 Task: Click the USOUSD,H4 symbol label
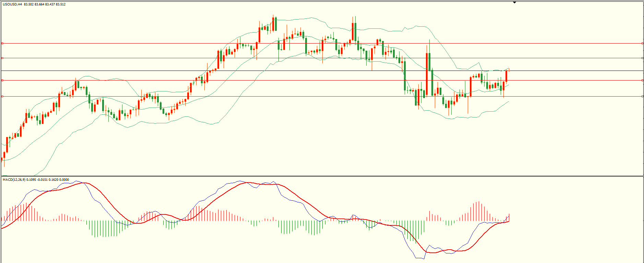pos(12,4)
